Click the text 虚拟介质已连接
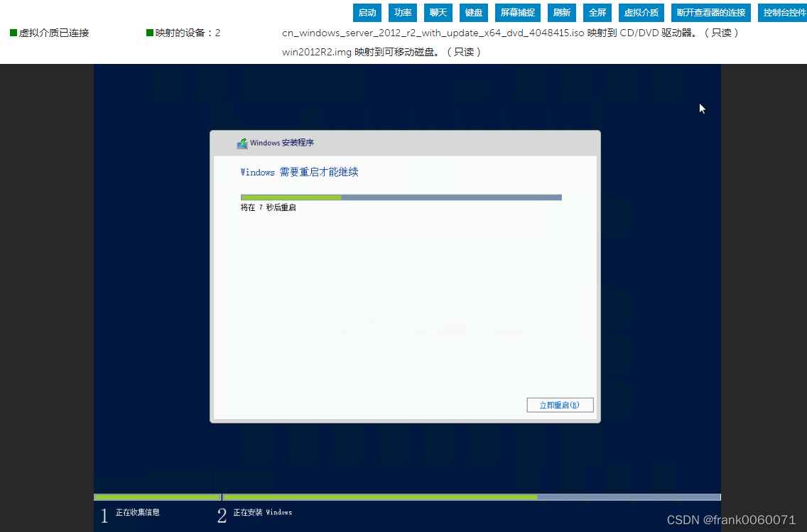Viewport: 807px width, 532px height. point(54,33)
